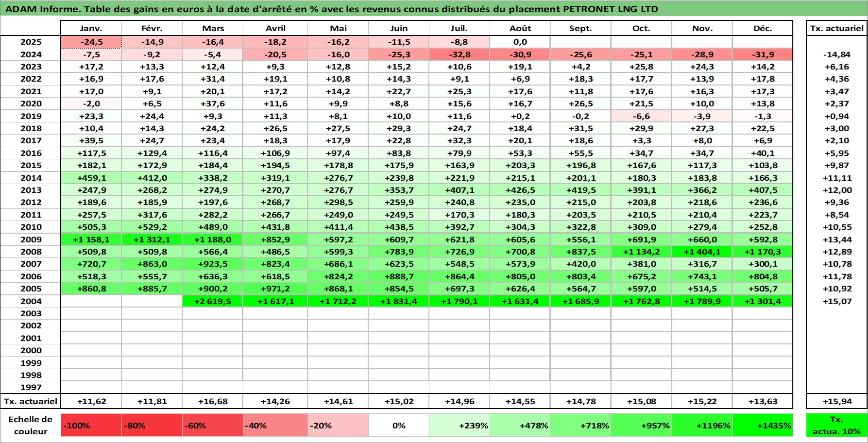Image resolution: width=868 pixels, height=443 pixels.
Task: Select the +426,5 cell in 2013
Action: click(x=520, y=190)
